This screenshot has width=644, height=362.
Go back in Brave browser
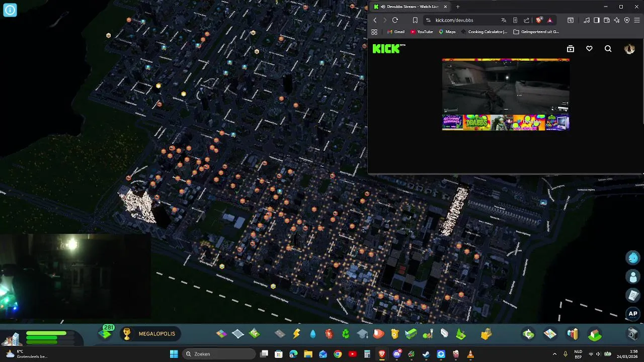pos(375,20)
